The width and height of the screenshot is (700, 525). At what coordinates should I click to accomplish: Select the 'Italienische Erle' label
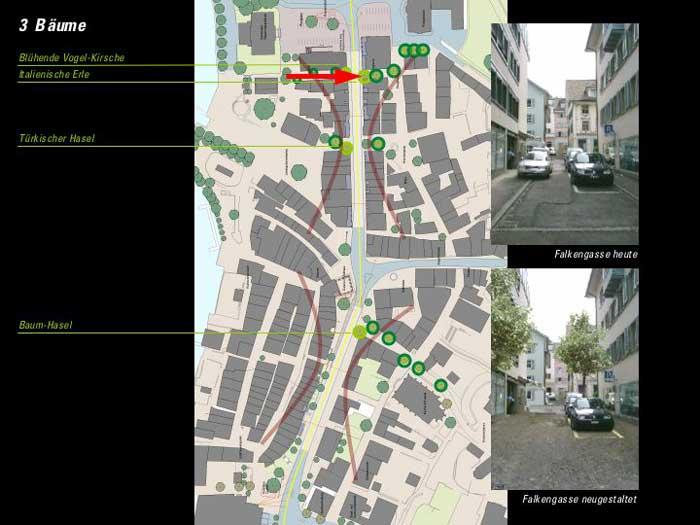(x=54, y=74)
